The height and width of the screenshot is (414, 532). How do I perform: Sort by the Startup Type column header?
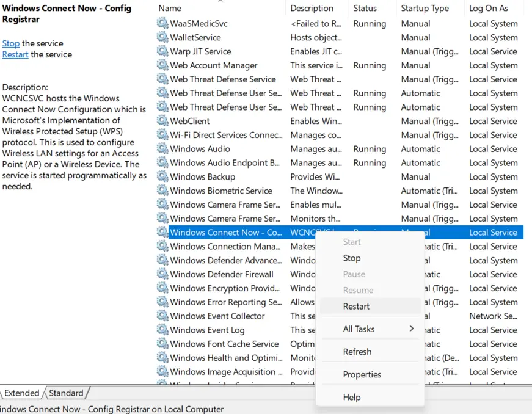[425, 8]
